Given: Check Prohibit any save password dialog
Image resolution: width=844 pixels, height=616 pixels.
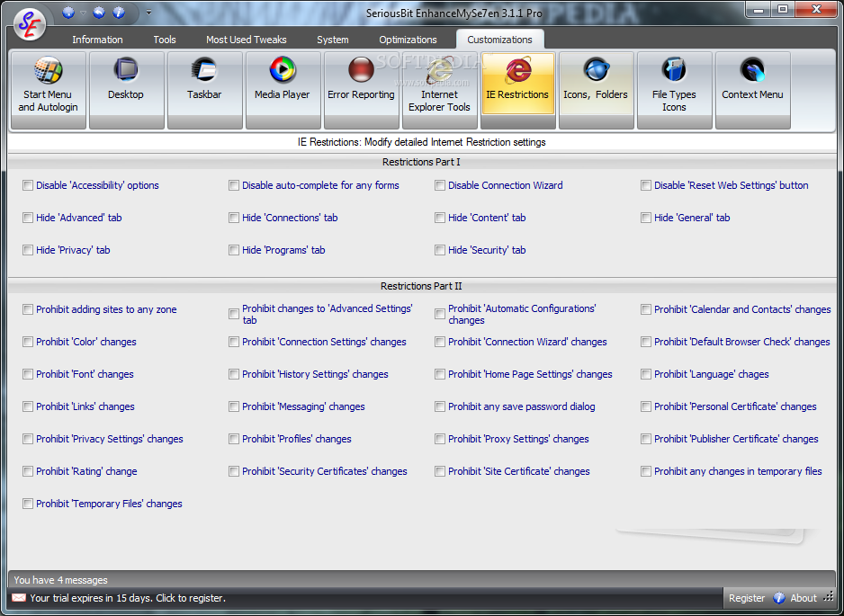Looking at the screenshot, I should pyautogui.click(x=440, y=406).
